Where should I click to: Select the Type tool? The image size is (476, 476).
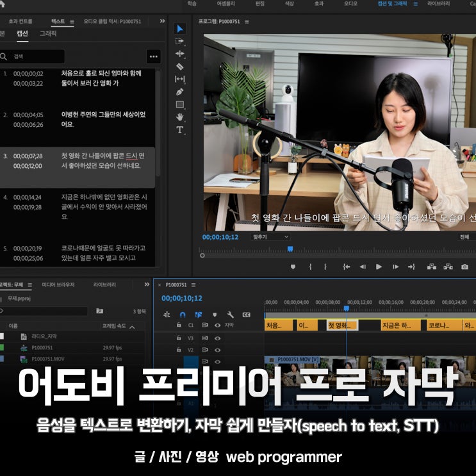click(x=180, y=129)
